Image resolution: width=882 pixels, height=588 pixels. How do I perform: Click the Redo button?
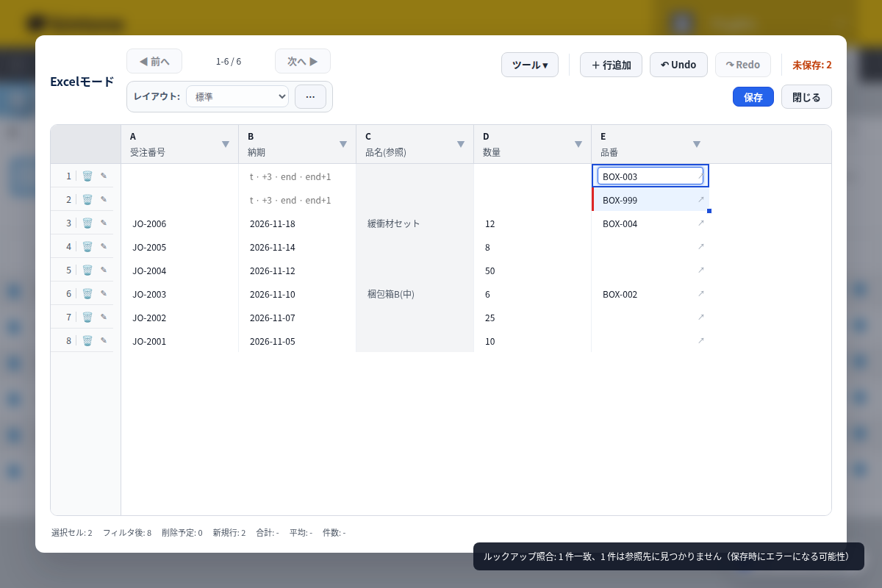743,65
